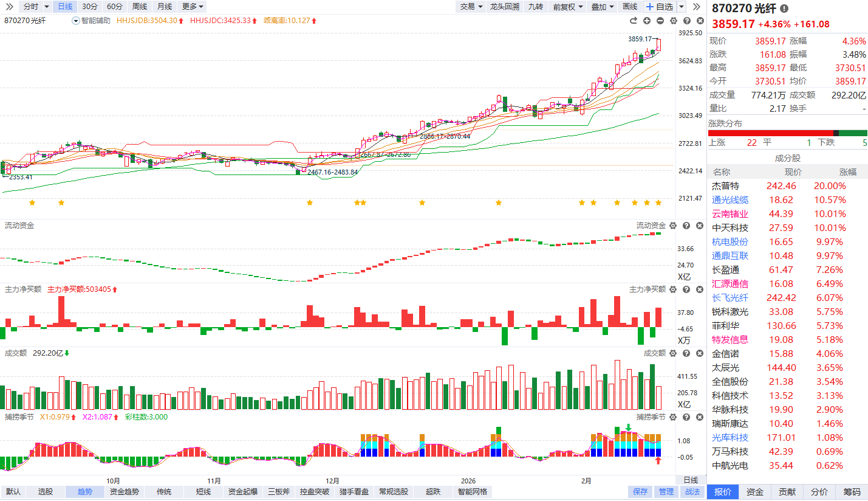Expand left sidebar with double chevron icon

point(9,7)
